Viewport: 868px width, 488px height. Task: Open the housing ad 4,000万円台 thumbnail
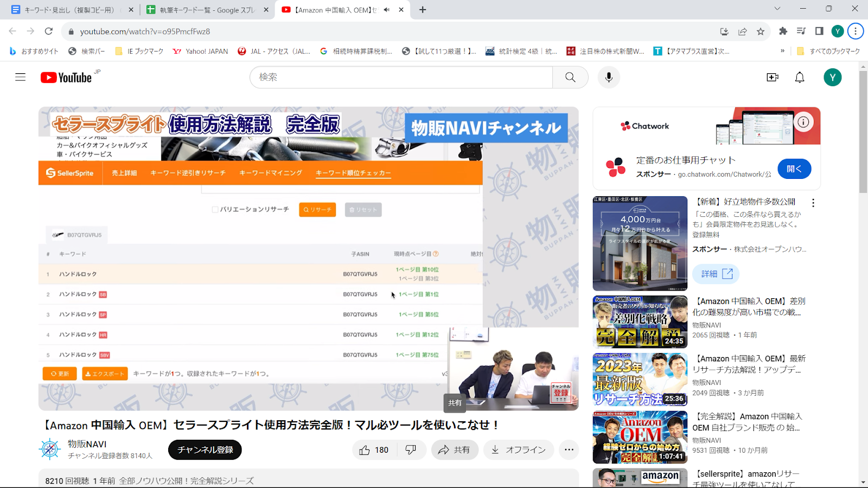click(x=640, y=243)
